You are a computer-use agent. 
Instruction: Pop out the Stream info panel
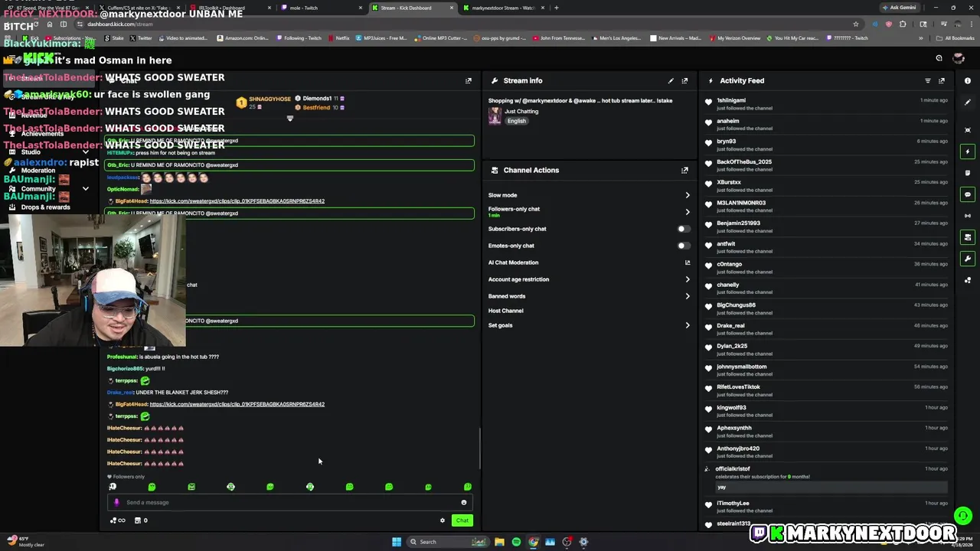click(x=684, y=80)
